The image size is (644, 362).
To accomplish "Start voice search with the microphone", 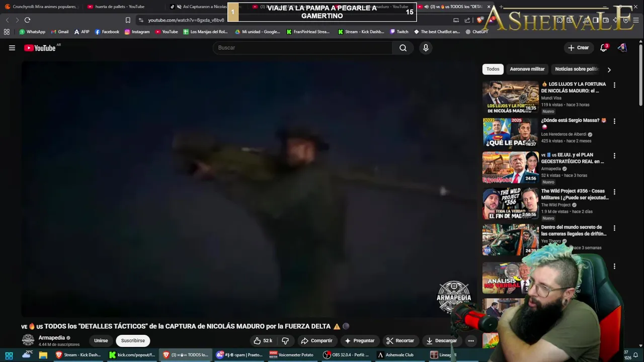I will pos(426,48).
